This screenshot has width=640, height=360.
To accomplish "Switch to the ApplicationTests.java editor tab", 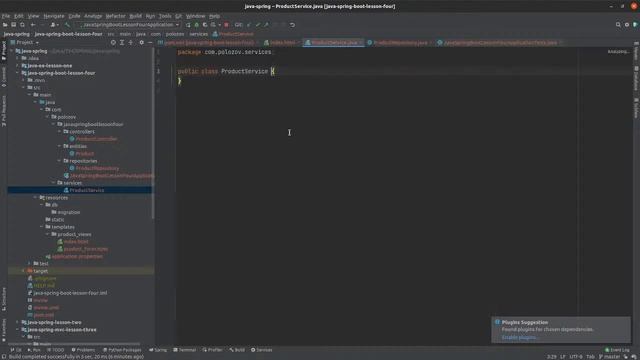I will click(x=500, y=42).
